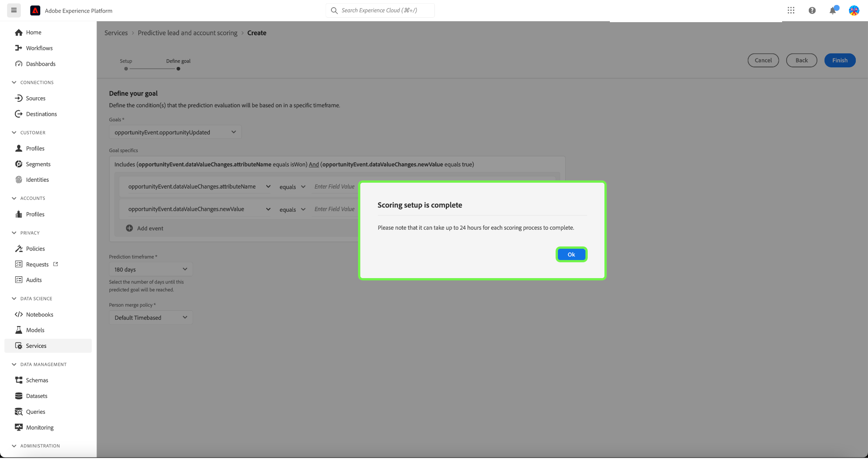
Task: Click the Accounts Profiles building icon
Action: pos(19,214)
